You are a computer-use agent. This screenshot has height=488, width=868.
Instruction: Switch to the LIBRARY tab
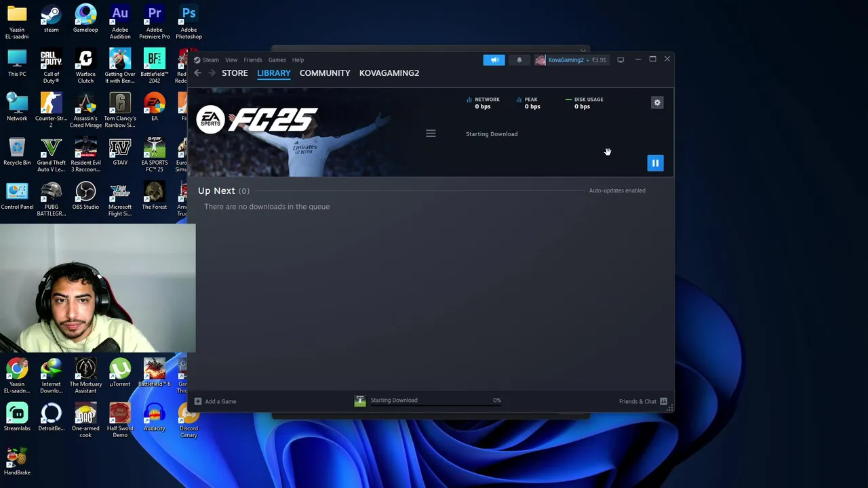[274, 73]
